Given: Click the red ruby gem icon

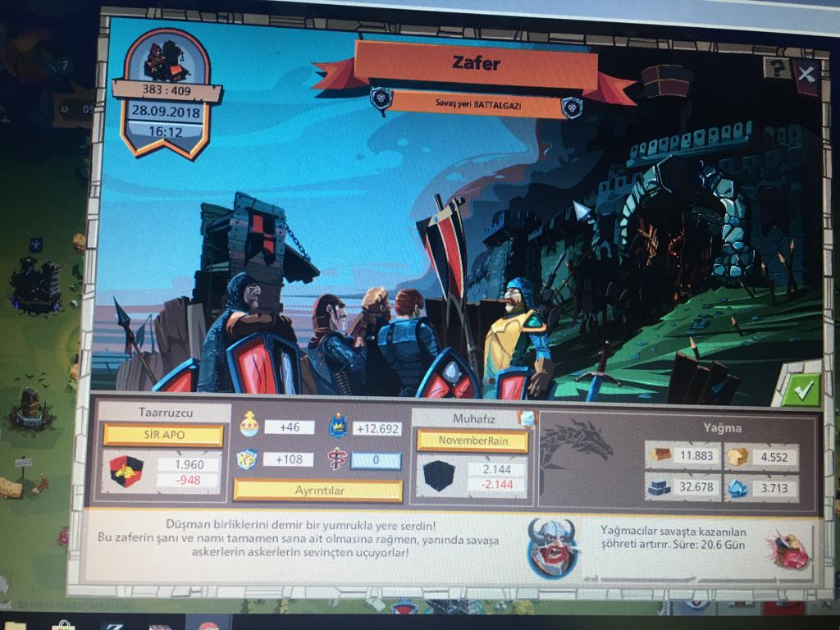Looking at the screenshot, I should coord(792,550).
